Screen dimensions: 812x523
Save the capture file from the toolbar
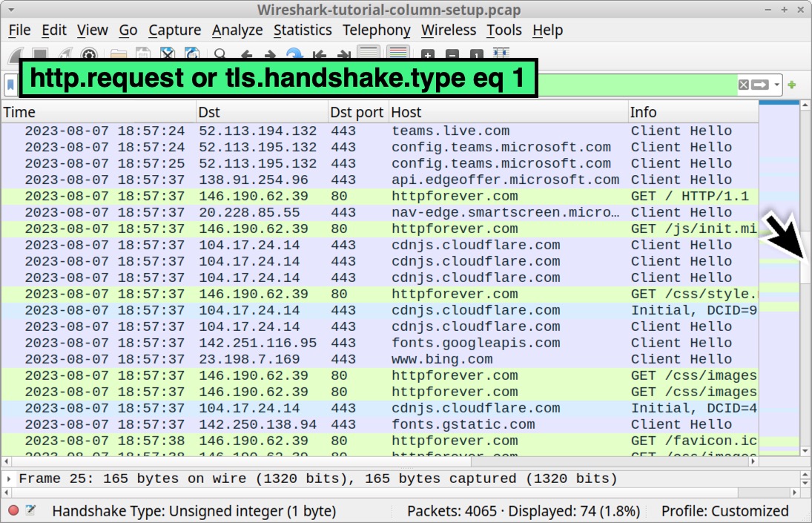143,54
